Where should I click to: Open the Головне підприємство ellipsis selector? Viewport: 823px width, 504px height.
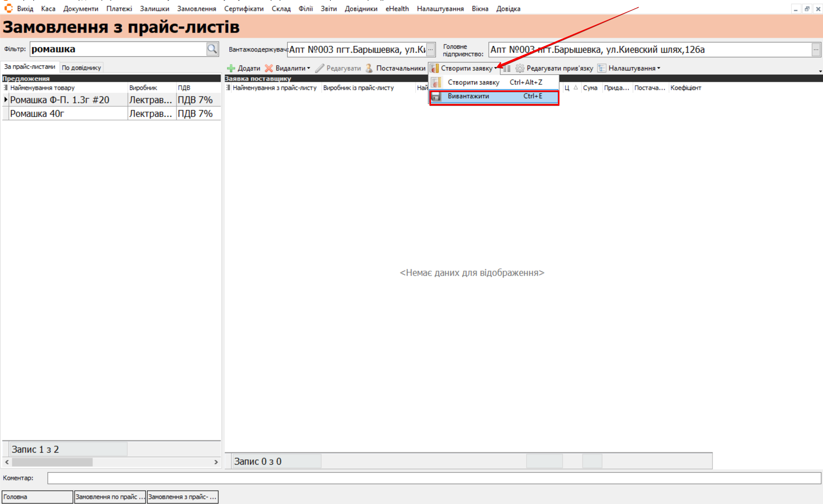pyautogui.click(x=816, y=50)
